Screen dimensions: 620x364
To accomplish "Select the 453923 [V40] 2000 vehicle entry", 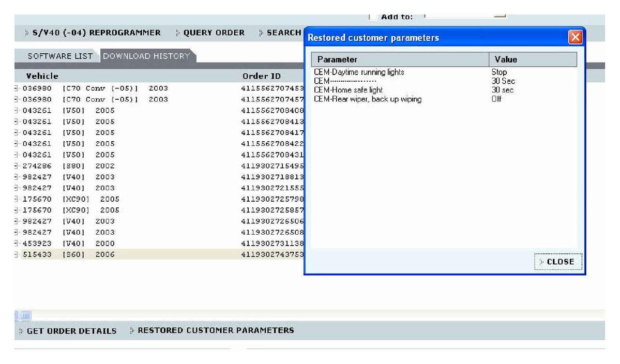I will point(68,244).
